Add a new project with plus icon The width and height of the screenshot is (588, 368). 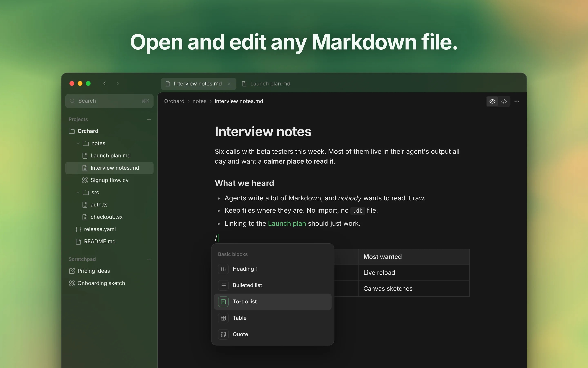click(149, 119)
